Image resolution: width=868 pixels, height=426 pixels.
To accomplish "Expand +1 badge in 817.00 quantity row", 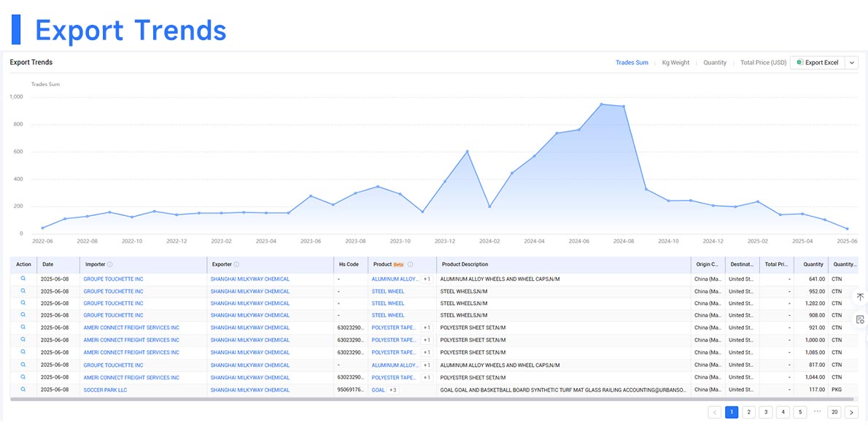I will click(x=427, y=365).
